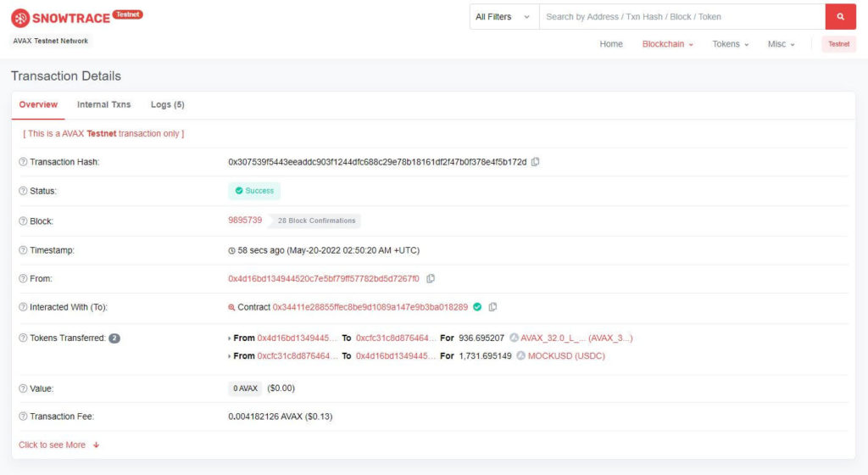Viewport: 868px width, 475px height.
Task: Open second transfer's To address 0x4d16bd1349445
Action: pos(395,355)
